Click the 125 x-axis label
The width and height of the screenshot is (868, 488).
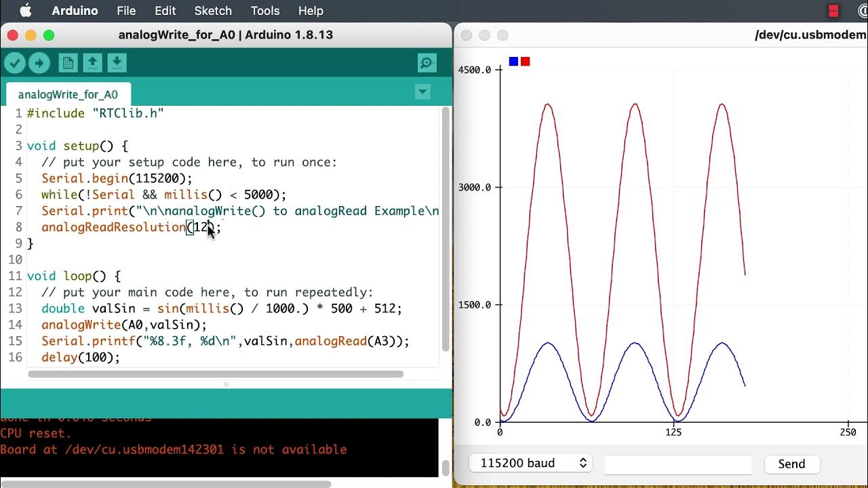(x=673, y=432)
